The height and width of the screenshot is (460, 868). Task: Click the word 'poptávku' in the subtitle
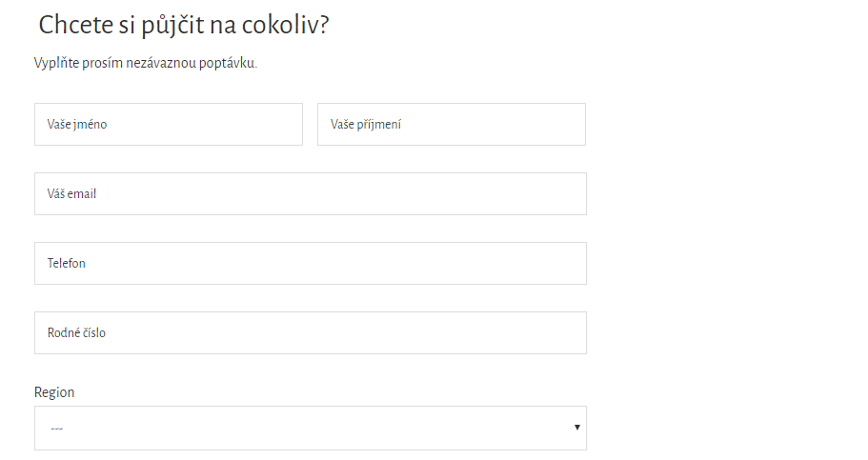point(228,64)
